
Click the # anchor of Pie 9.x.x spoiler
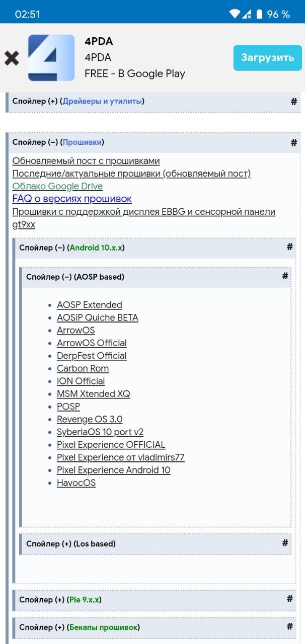(289, 599)
